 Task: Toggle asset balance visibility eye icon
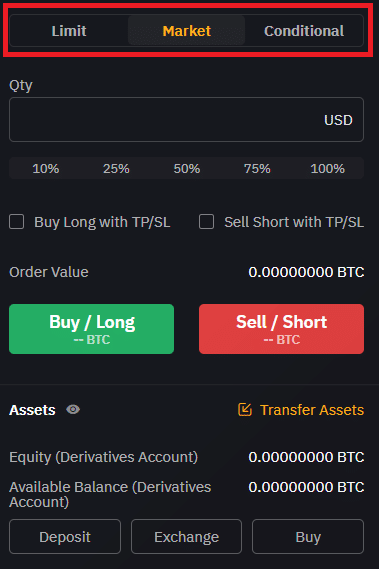(x=73, y=410)
